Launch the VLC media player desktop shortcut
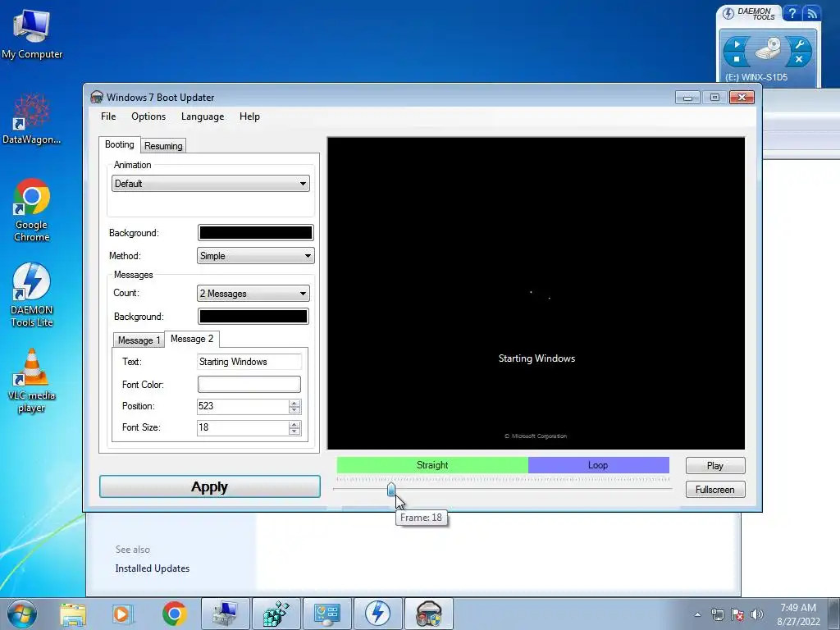The image size is (840, 630). [x=32, y=381]
